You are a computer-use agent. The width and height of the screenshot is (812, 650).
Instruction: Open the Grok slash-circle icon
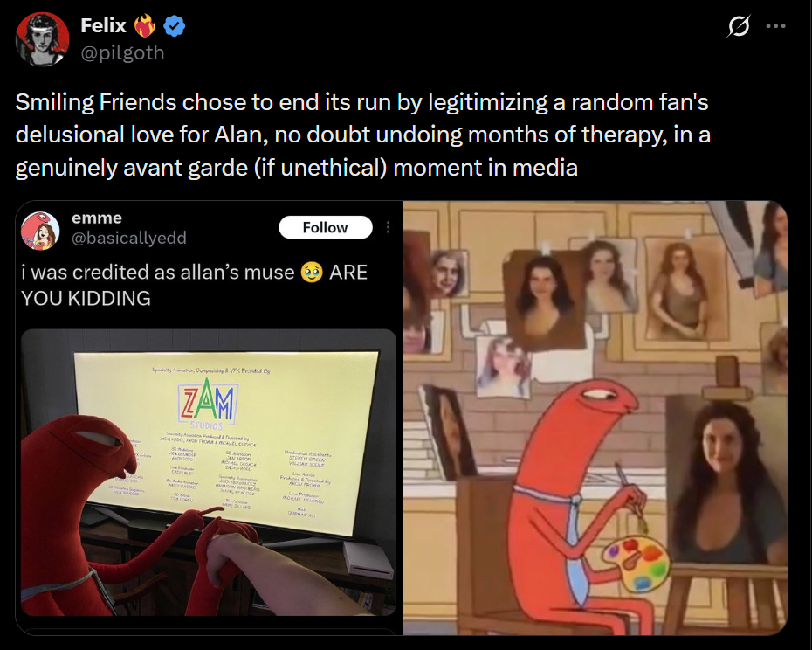738,26
